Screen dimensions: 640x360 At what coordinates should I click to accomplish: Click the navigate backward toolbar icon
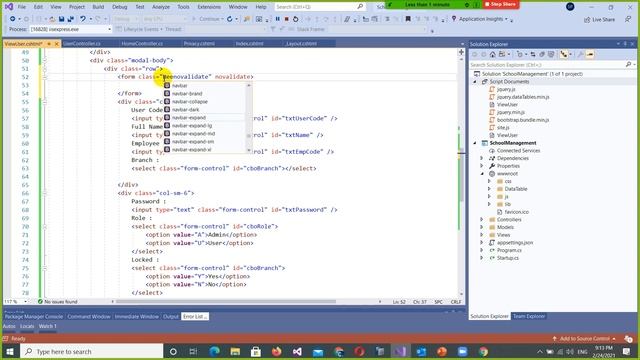[x=13, y=19]
